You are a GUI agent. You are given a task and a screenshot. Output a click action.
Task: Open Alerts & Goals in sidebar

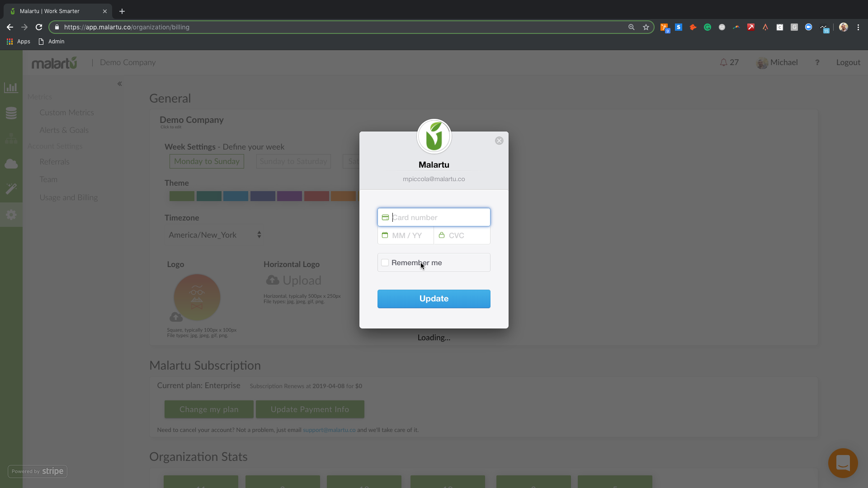point(64,130)
